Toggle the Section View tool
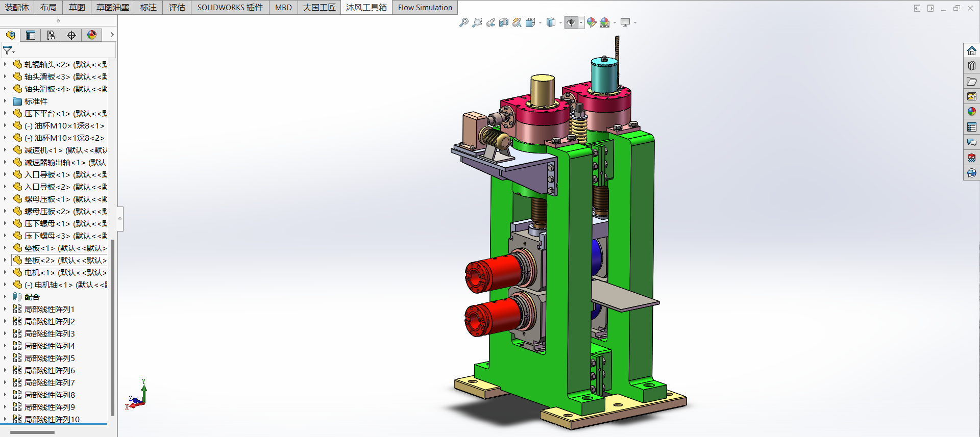Viewport: 980px width, 437px height. point(504,22)
